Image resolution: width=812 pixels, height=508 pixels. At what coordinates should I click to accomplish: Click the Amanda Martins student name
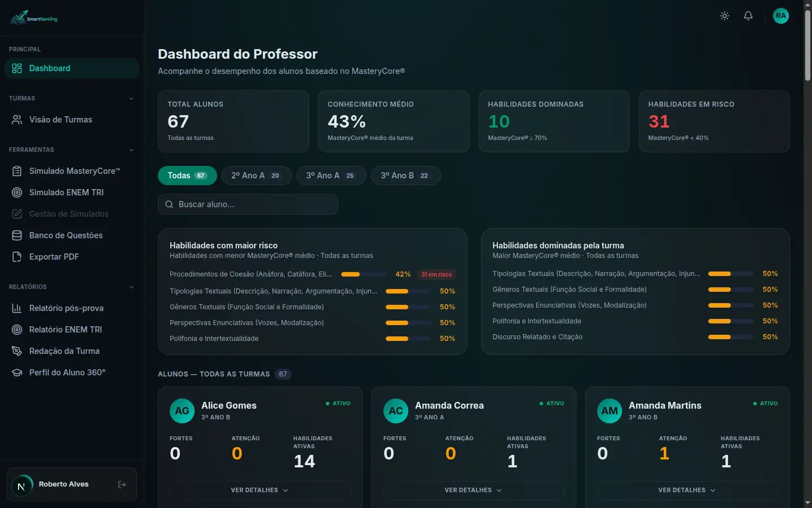pyautogui.click(x=665, y=405)
